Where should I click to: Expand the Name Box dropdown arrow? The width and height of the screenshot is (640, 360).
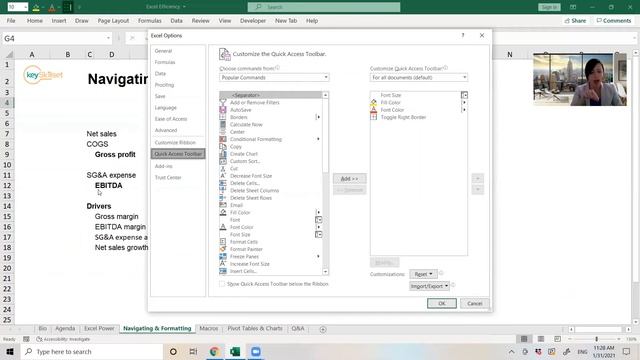pyautogui.click(x=108, y=38)
